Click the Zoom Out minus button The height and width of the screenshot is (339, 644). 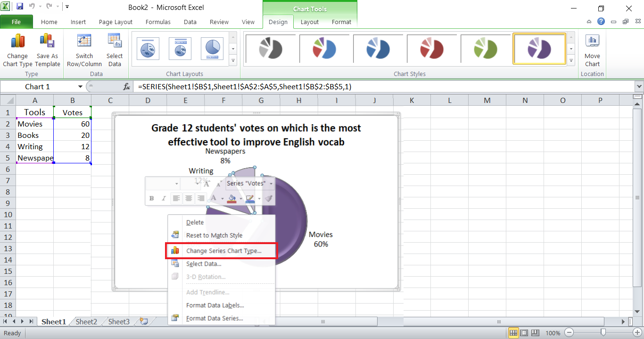pos(570,333)
